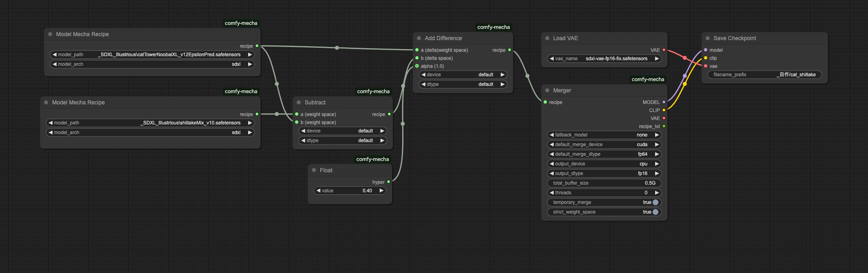Click Add Difference 'alpha (1.0)' input port
Viewport: 868px width, 273px height.
417,66
